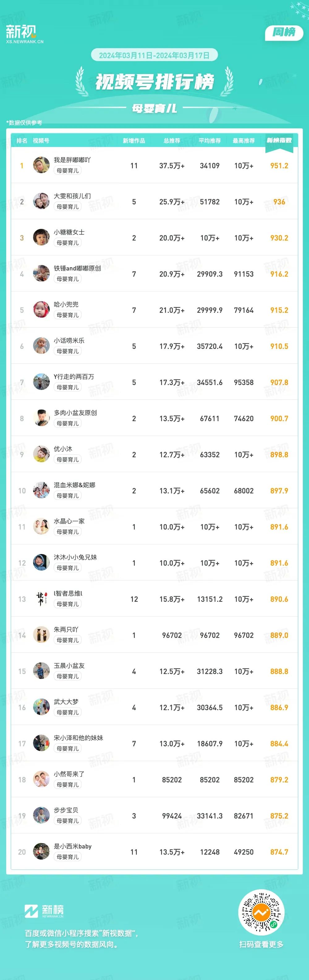This screenshot has width=309, height=980.
Task: Click the 母婴育儿 tag under 哈小兜兜
Action: click(x=68, y=315)
